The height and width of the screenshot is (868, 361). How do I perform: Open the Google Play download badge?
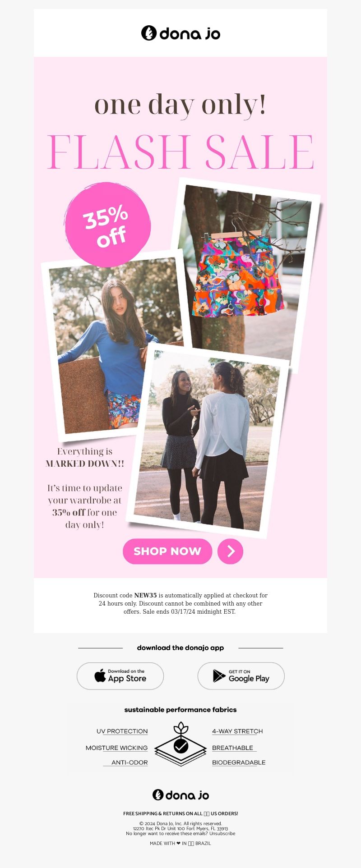click(x=241, y=676)
